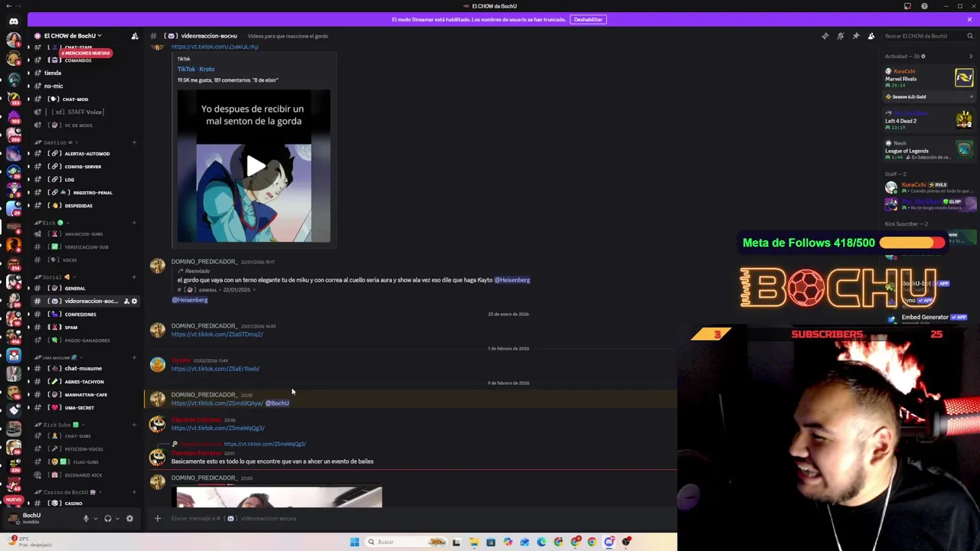The height and width of the screenshot is (551, 980).
Task: Disable streamer mode with Deshabilitar button
Action: coord(588,19)
